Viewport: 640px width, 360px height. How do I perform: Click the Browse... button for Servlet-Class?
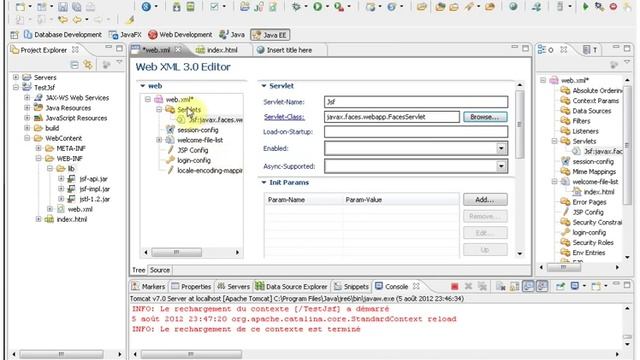(x=485, y=117)
